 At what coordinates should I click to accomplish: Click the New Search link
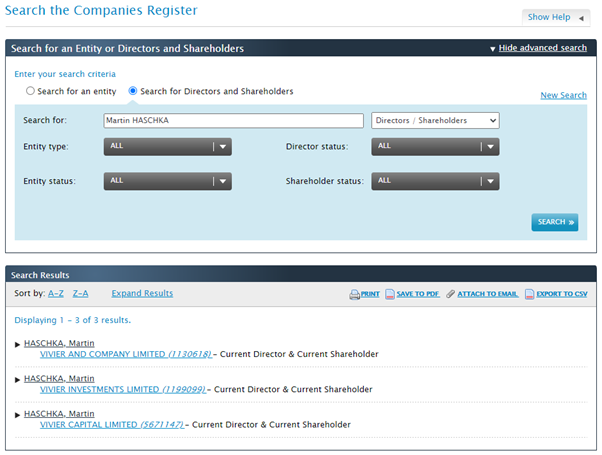564,95
